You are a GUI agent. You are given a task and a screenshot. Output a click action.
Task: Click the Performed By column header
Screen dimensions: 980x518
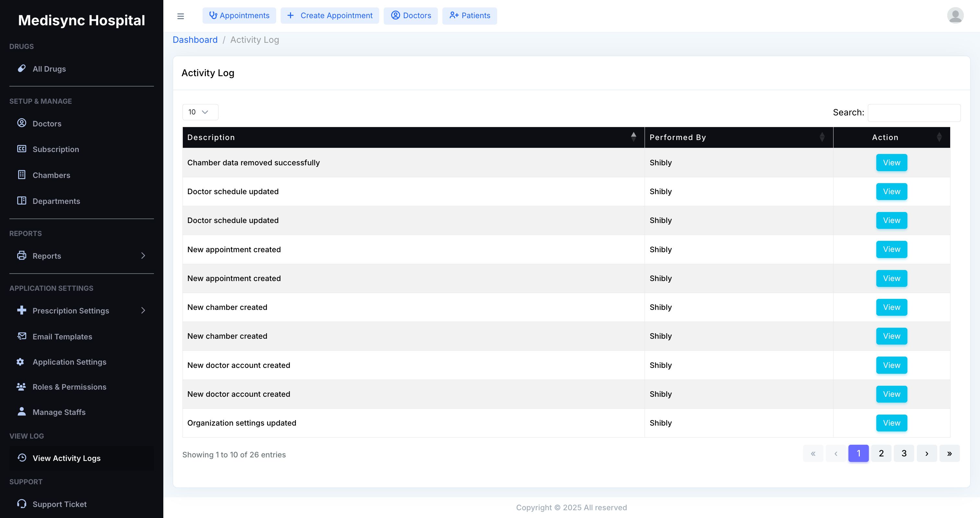(x=739, y=137)
